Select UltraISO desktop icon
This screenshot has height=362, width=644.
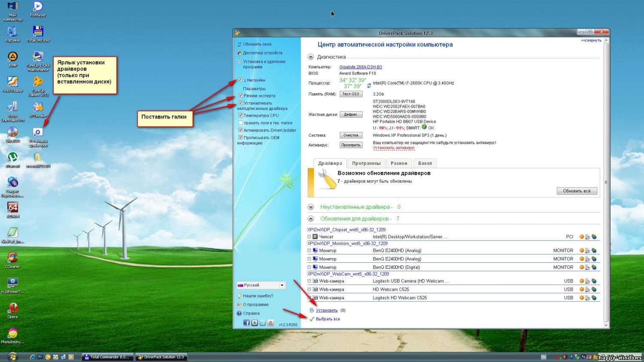point(12,135)
